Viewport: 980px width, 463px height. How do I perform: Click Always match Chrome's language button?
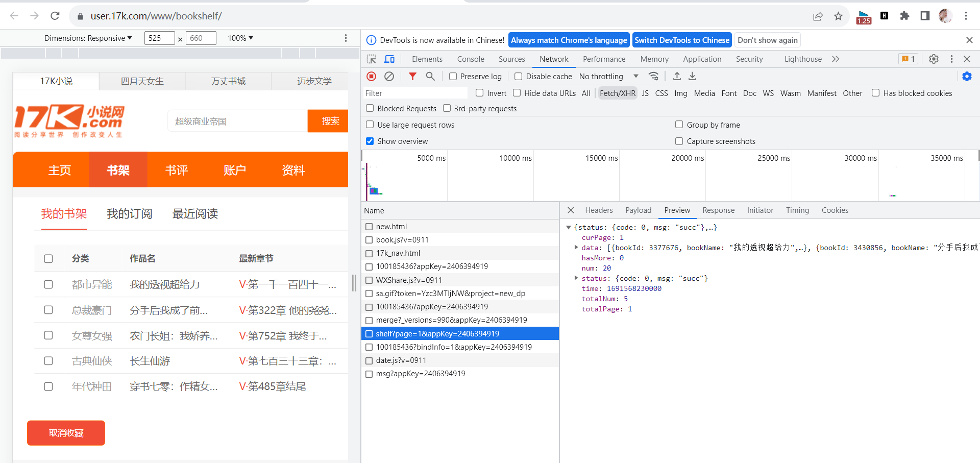coord(569,40)
